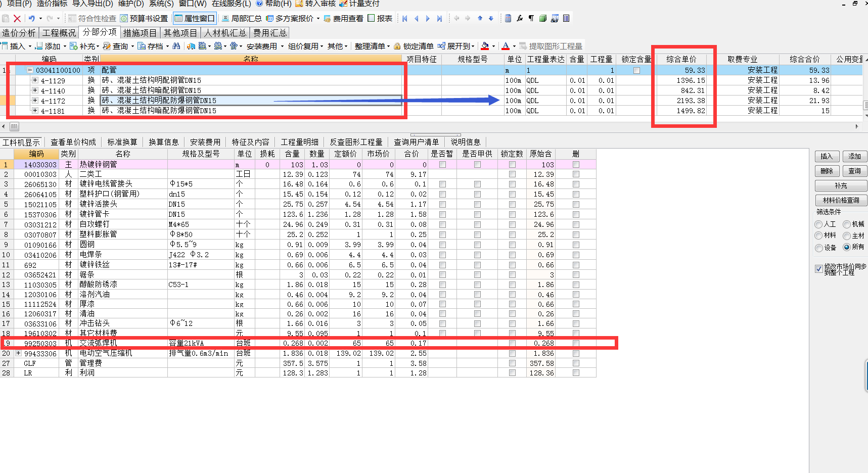This screenshot has height=473, width=868.
Task: Open the 帮助(H) help menu
Action: point(273,4)
